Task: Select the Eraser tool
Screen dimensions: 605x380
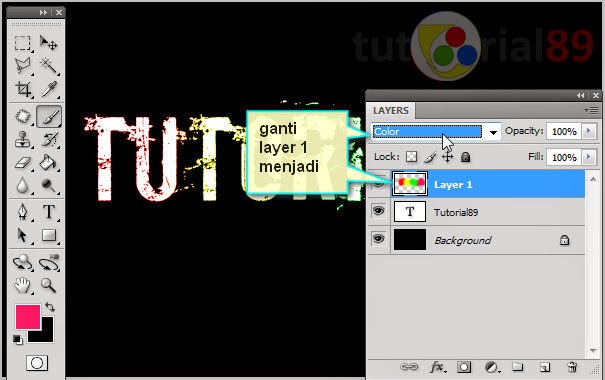Action: (x=22, y=162)
